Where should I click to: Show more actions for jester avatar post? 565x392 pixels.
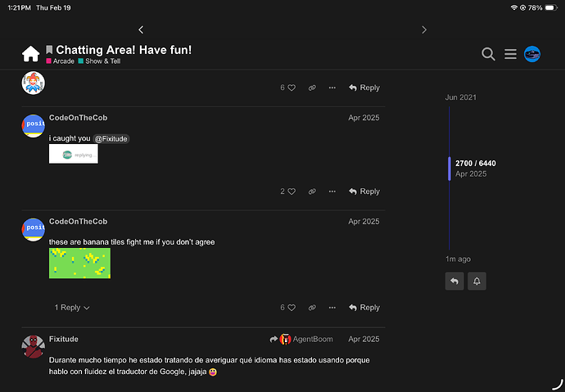click(332, 88)
